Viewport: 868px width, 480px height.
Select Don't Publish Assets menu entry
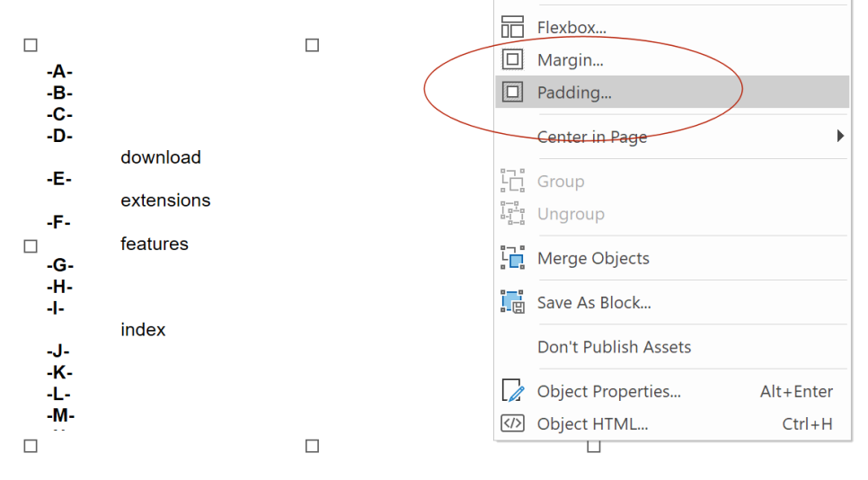672,347
